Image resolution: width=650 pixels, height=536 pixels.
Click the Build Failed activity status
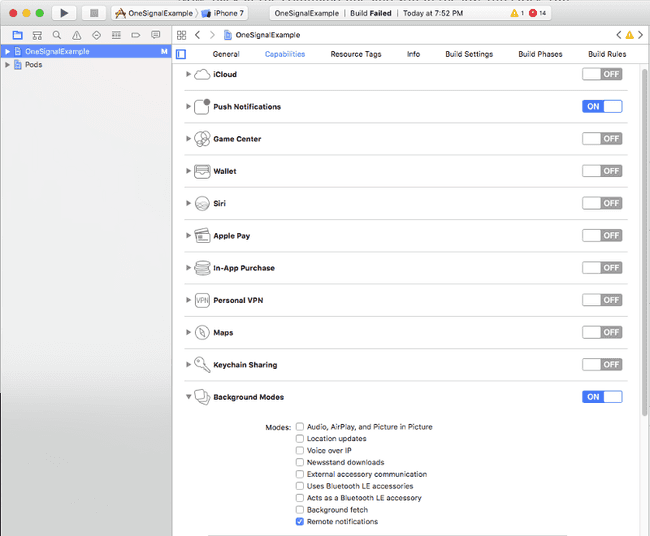371,13
